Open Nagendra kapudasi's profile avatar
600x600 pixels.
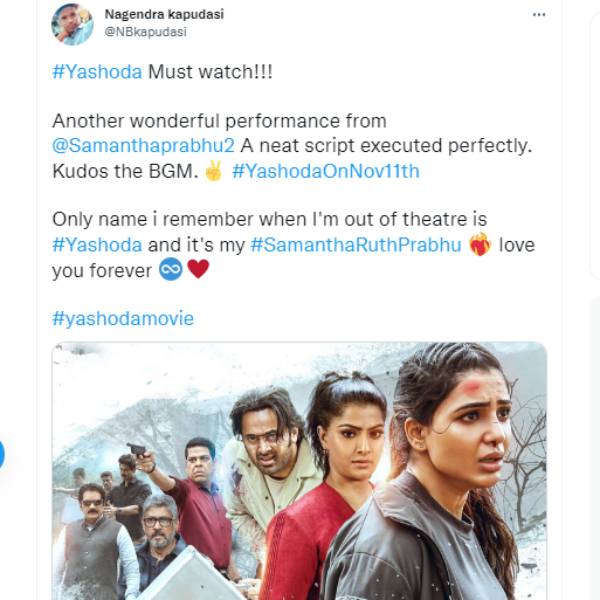[x=72, y=24]
